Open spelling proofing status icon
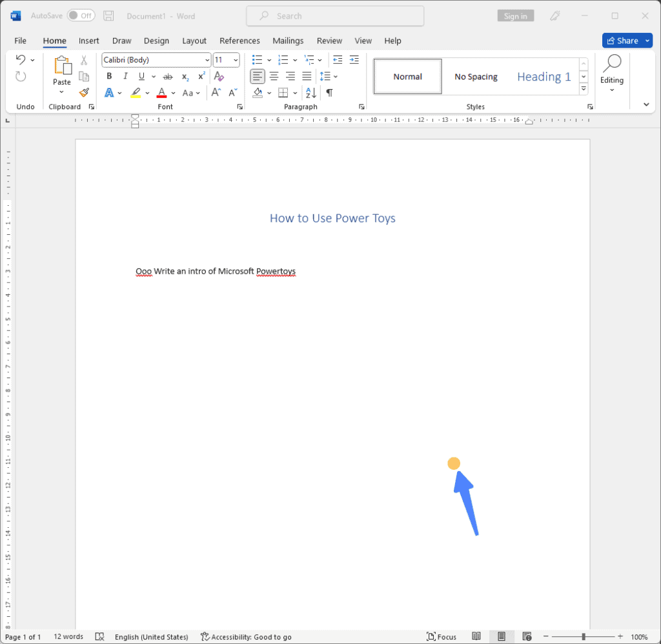 click(x=99, y=636)
